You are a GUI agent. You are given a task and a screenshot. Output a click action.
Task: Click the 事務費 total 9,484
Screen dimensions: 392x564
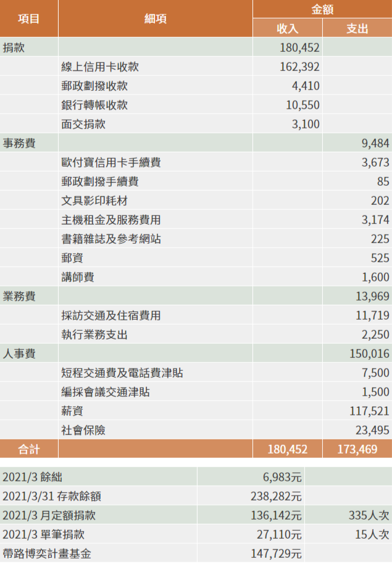[x=375, y=143]
